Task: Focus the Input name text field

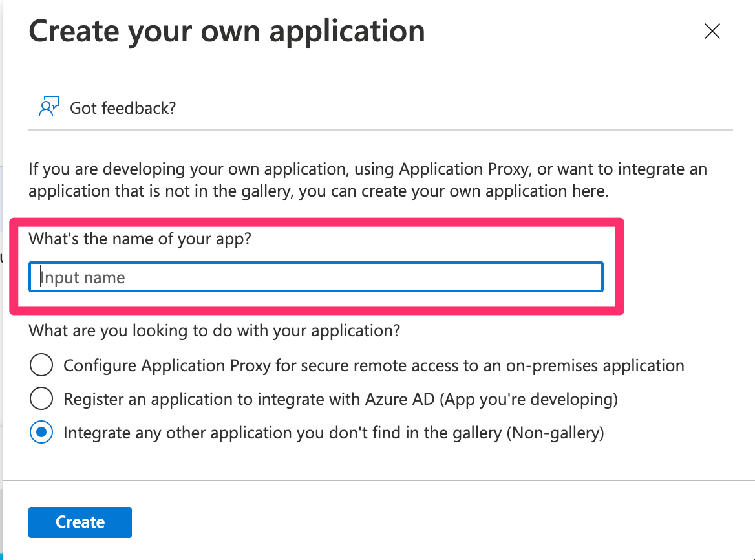Action: [316, 277]
